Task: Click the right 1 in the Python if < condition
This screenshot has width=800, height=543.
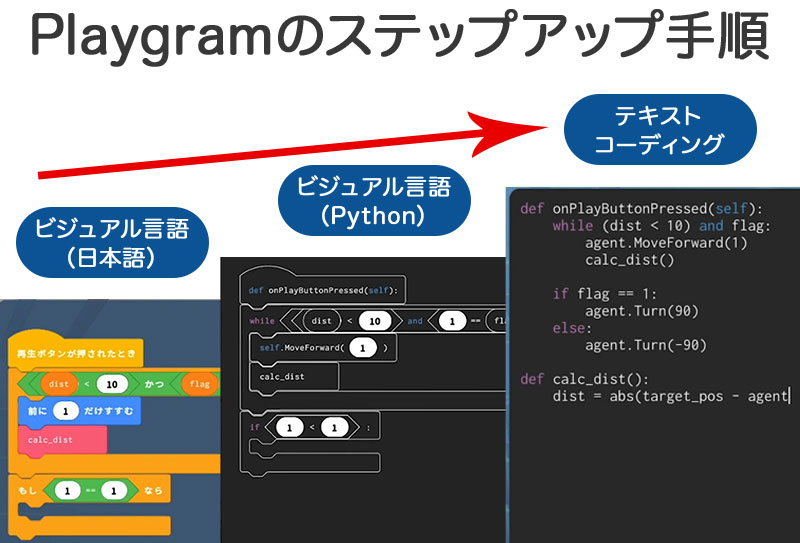Action: coord(335,428)
